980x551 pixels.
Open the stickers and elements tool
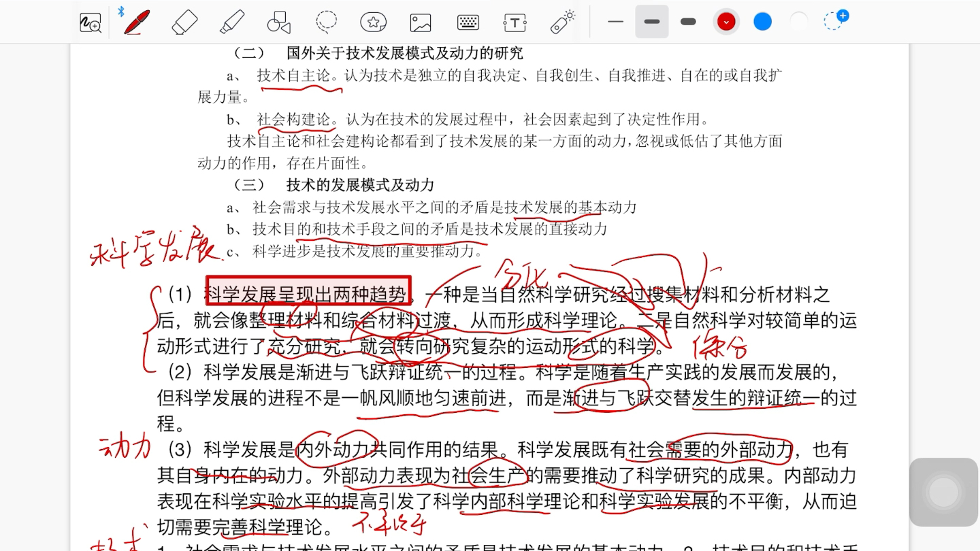click(x=373, y=22)
